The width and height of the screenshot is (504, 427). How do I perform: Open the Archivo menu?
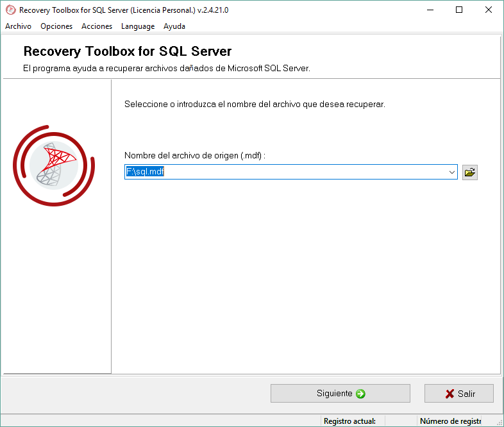[19, 26]
